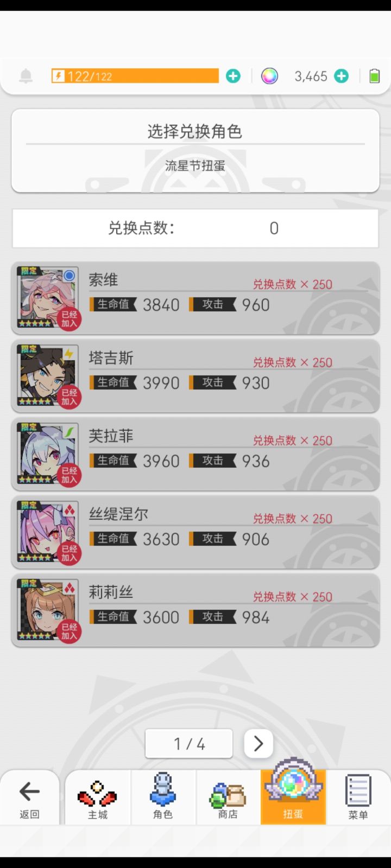Tap the green battery status icon

pos(375,76)
